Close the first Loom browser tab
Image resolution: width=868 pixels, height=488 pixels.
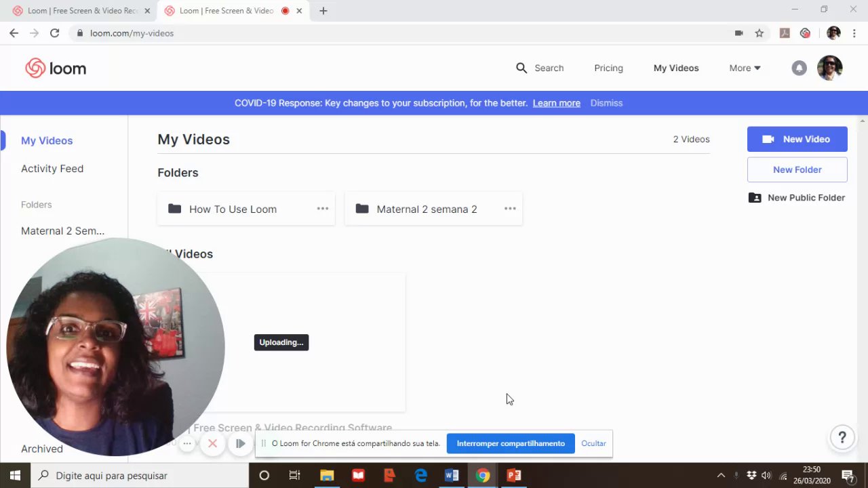[x=147, y=11]
